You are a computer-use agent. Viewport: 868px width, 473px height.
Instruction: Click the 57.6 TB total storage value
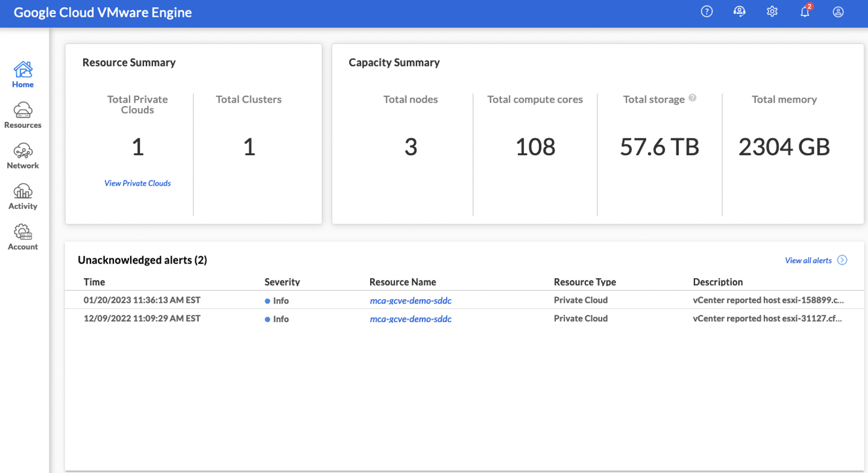tap(659, 147)
